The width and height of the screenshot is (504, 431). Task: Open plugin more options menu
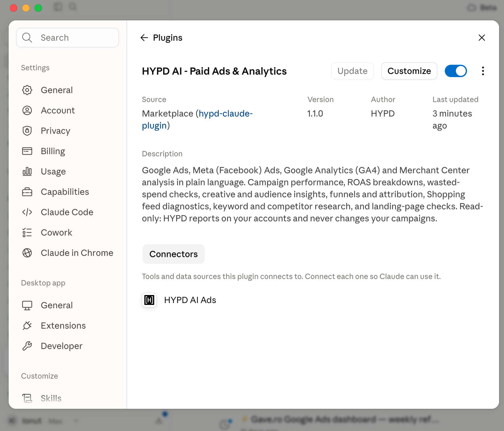483,71
